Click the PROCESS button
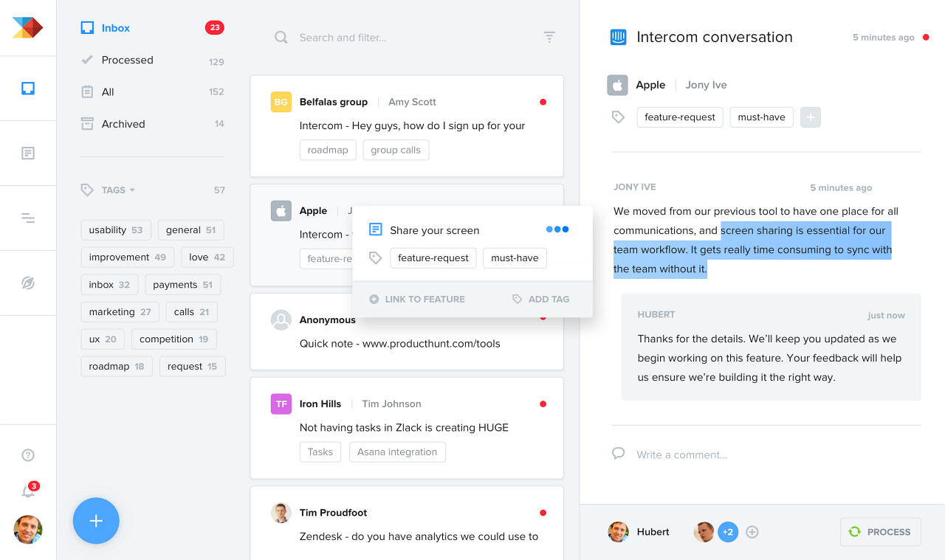Image resolution: width=945 pixels, height=560 pixels. tap(880, 532)
